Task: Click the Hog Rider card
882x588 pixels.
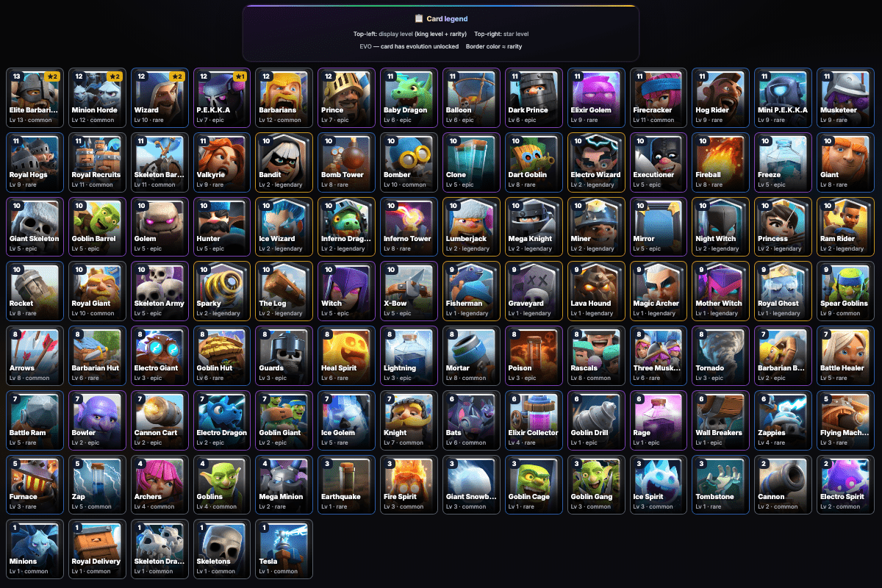Action: pyautogui.click(x=721, y=98)
